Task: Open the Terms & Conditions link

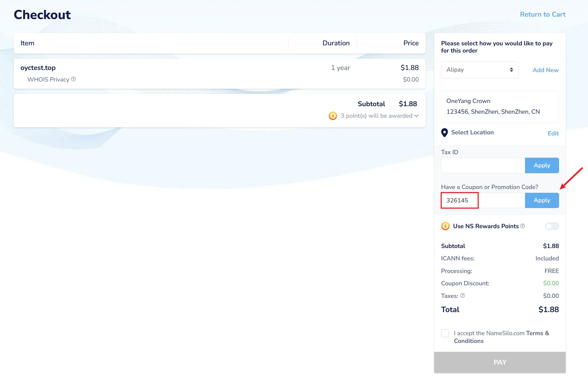Action: (x=537, y=333)
